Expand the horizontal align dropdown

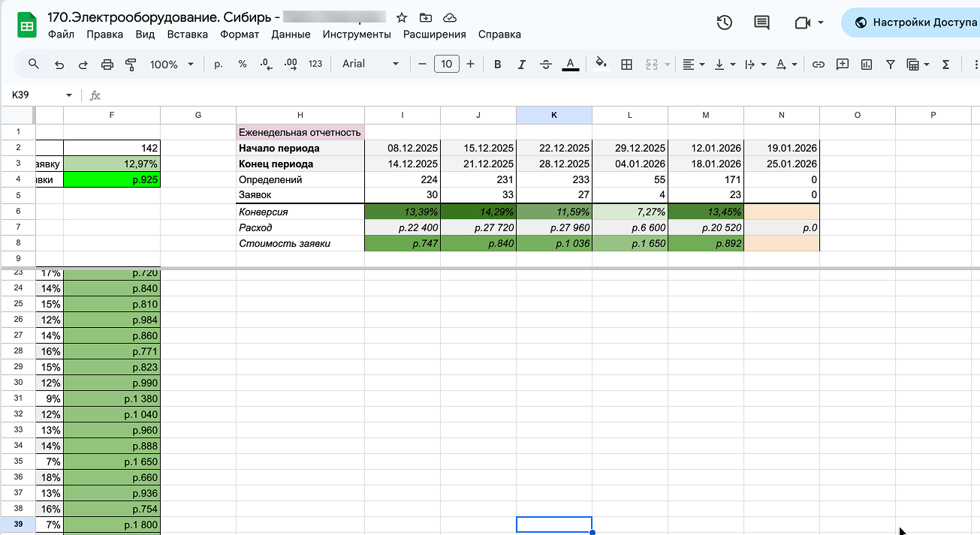(x=693, y=65)
